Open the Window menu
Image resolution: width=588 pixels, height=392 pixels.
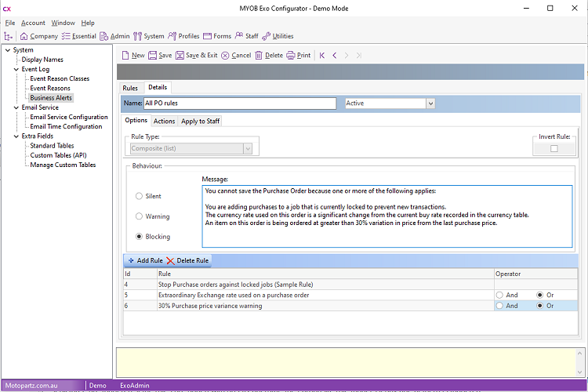coord(63,23)
